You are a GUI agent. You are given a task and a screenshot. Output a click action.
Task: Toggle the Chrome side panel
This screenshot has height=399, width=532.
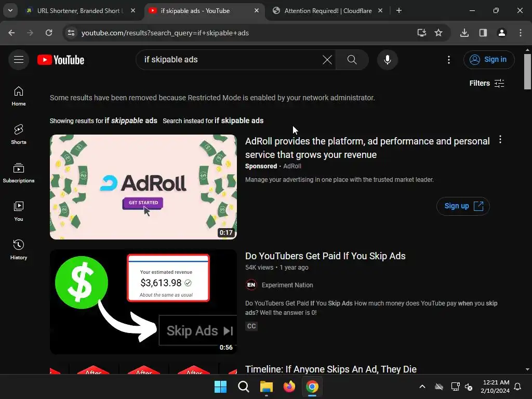[483, 33]
